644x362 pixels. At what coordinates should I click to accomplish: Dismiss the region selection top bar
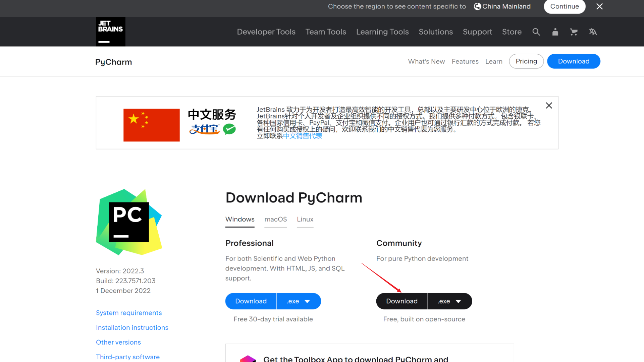(599, 6)
